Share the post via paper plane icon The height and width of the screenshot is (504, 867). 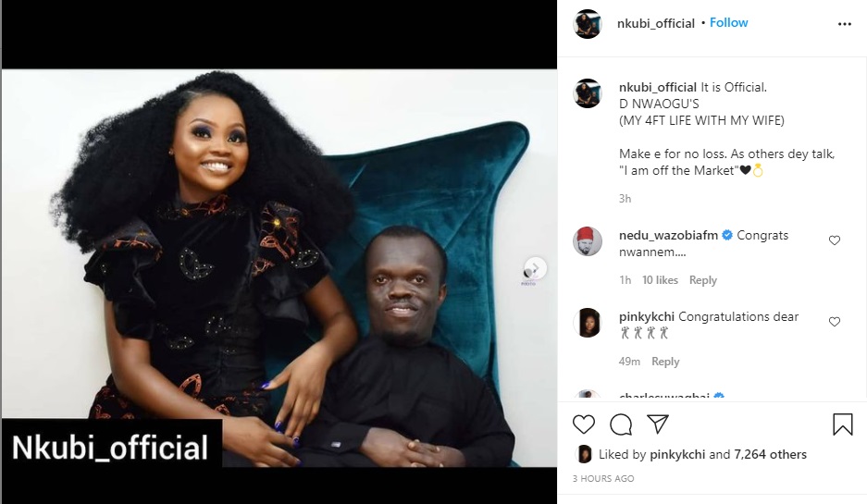tap(658, 424)
